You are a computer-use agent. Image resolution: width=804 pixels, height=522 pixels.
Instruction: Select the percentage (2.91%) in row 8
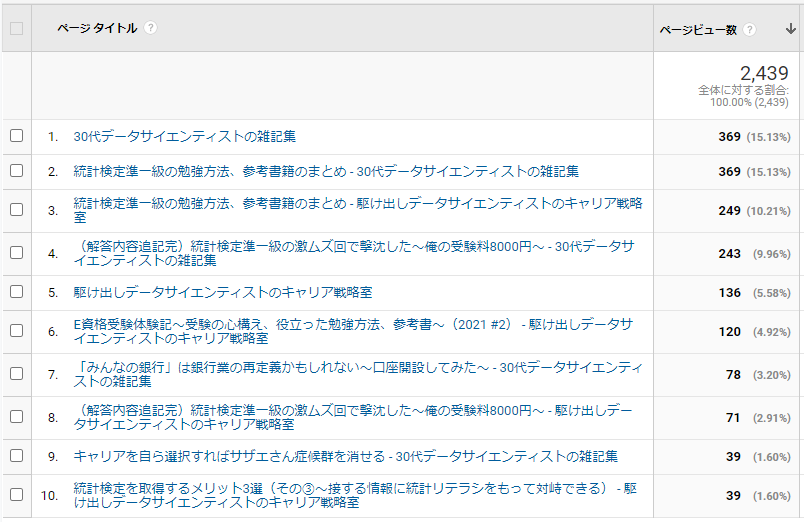point(772,418)
